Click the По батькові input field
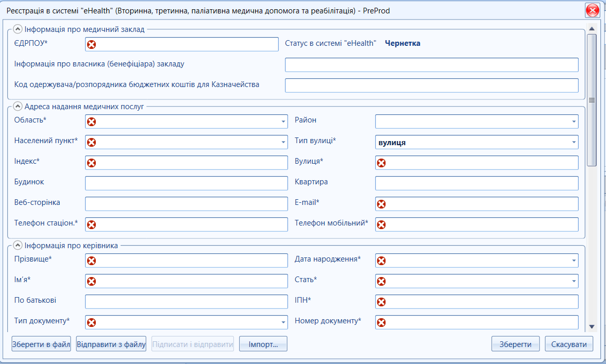606x364 pixels. [x=187, y=302]
